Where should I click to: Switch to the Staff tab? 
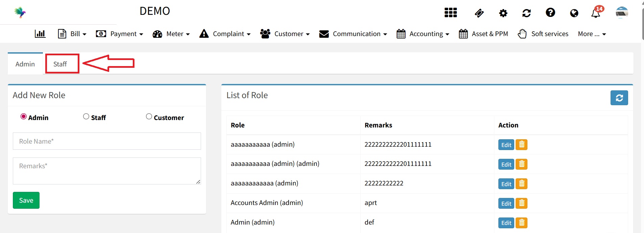tap(60, 64)
